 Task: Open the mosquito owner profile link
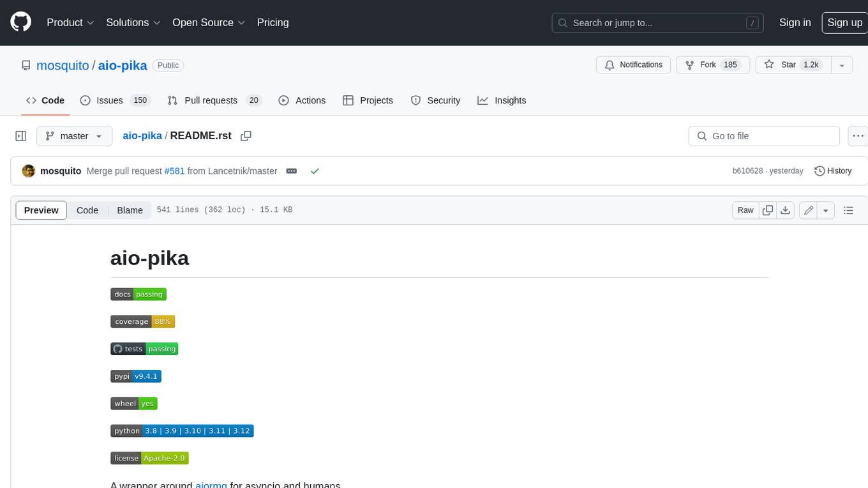tap(63, 65)
